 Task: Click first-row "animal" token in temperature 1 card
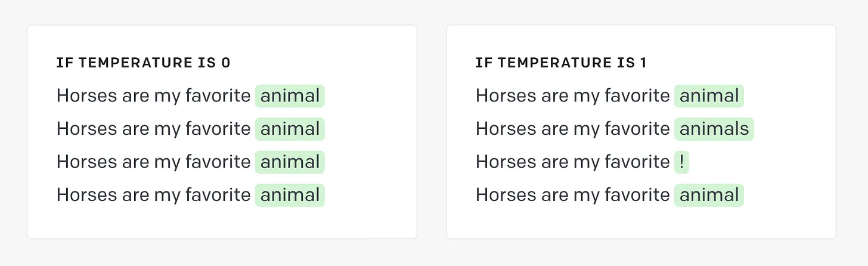point(709,96)
